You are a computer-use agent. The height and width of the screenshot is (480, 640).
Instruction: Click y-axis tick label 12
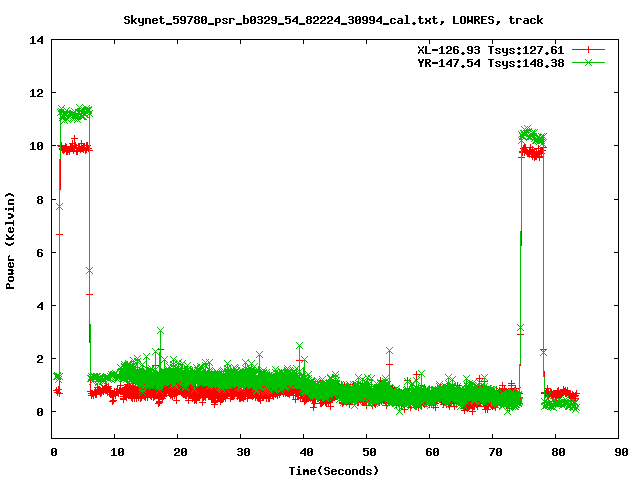coord(36,93)
